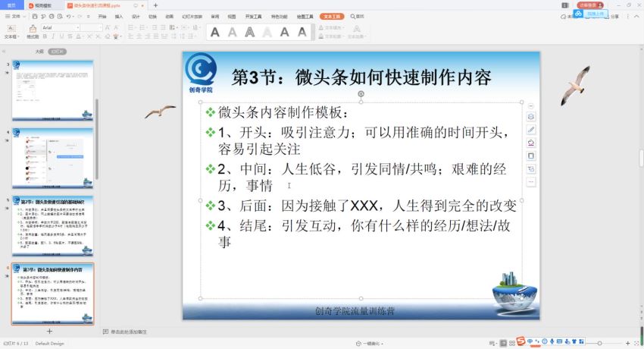Open the 文件 file menu dropdown
The image size is (644, 349).
click(x=16, y=17)
